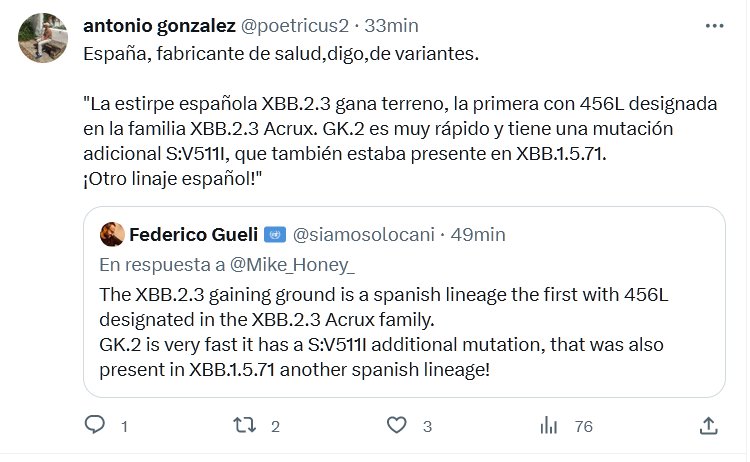This screenshot has height=462, width=750.
Task: Share the tweet via share icon
Action: (708, 426)
